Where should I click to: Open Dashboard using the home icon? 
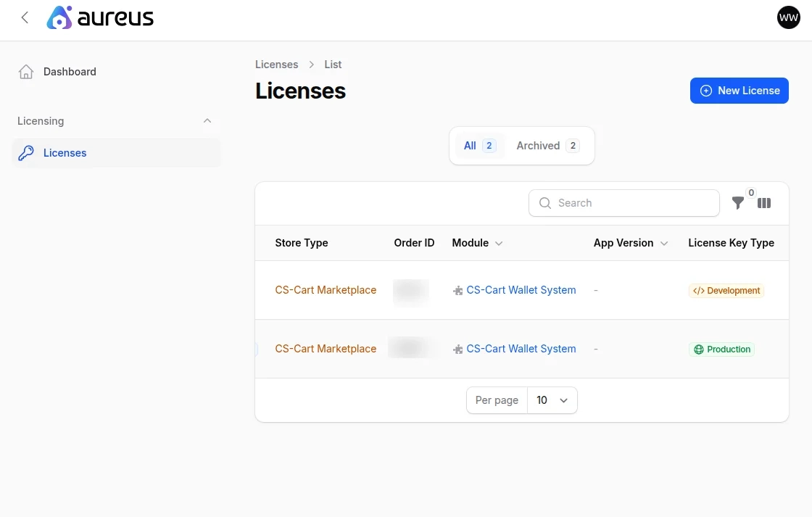(x=25, y=71)
